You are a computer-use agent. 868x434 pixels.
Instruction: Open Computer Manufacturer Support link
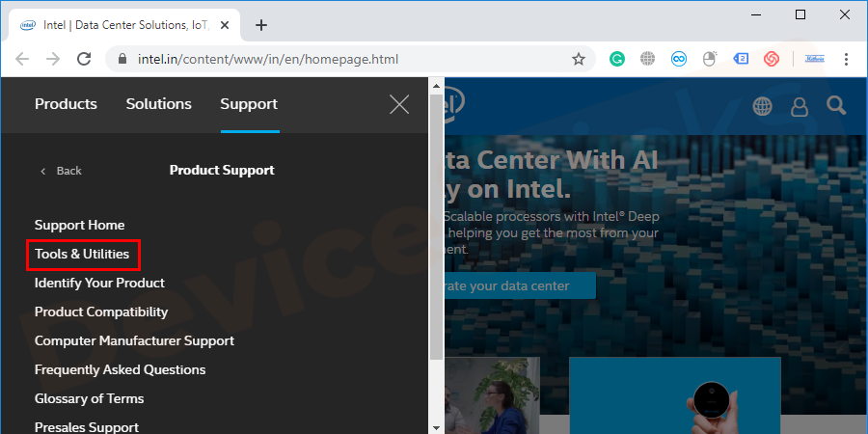(134, 341)
